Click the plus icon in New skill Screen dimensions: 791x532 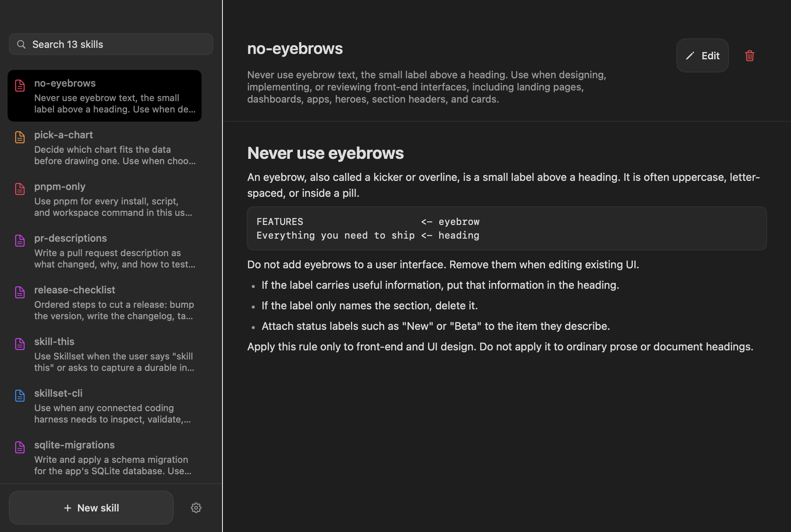(x=68, y=508)
